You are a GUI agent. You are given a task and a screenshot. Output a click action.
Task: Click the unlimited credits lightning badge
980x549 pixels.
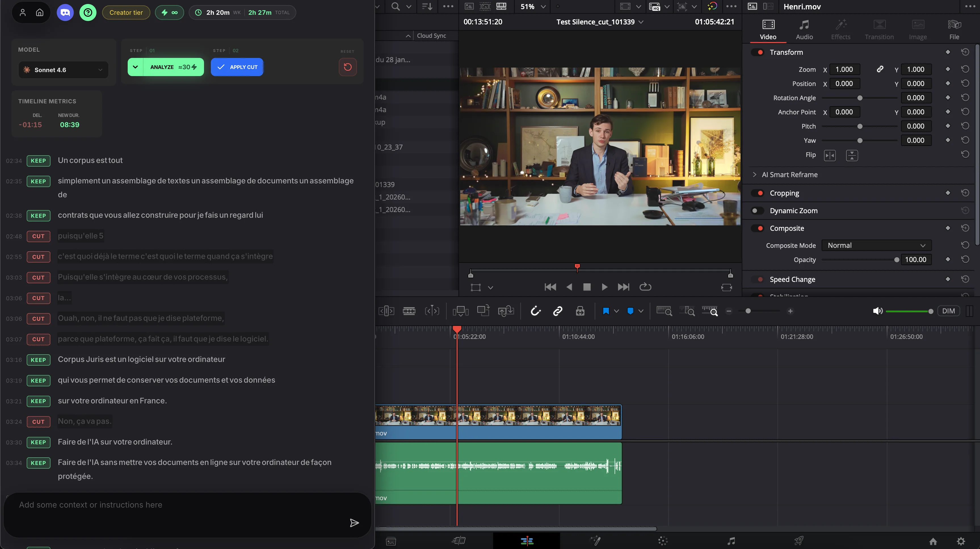169,12
